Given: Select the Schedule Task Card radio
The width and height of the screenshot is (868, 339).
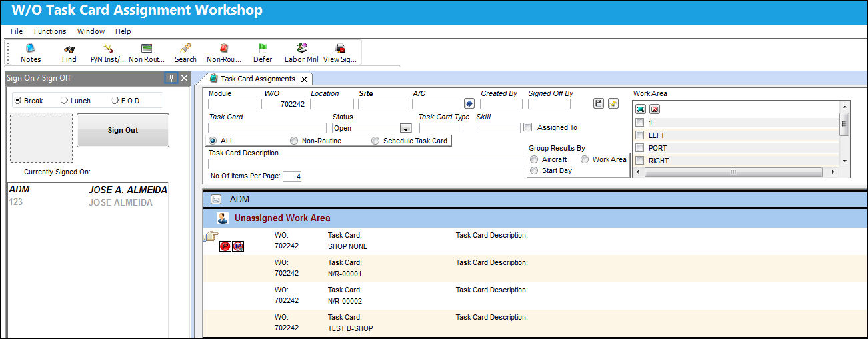Looking at the screenshot, I should tap(375, 141).
